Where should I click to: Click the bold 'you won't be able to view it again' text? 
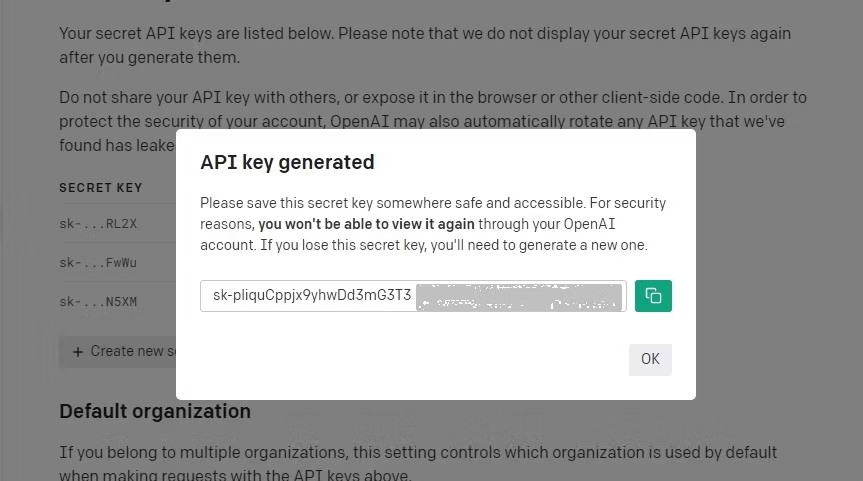tap(367, 224)
